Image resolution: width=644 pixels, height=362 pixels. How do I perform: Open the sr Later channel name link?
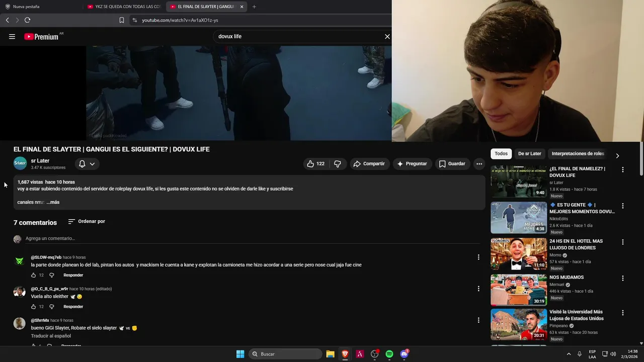coord(40,161)
